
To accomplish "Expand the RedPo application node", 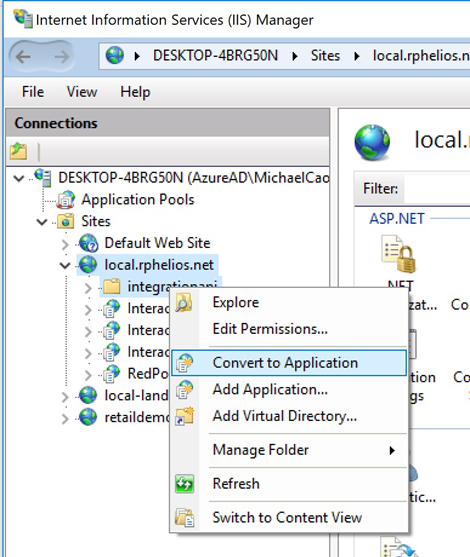I will click(x=88, y=374).
